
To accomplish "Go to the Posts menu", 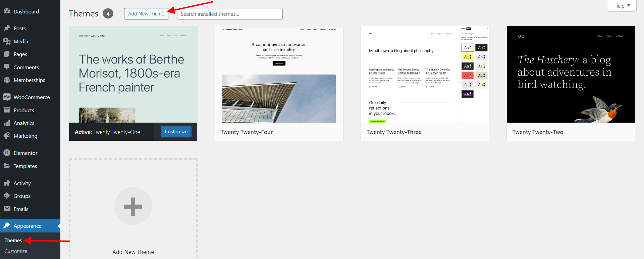I will point(30,28).
